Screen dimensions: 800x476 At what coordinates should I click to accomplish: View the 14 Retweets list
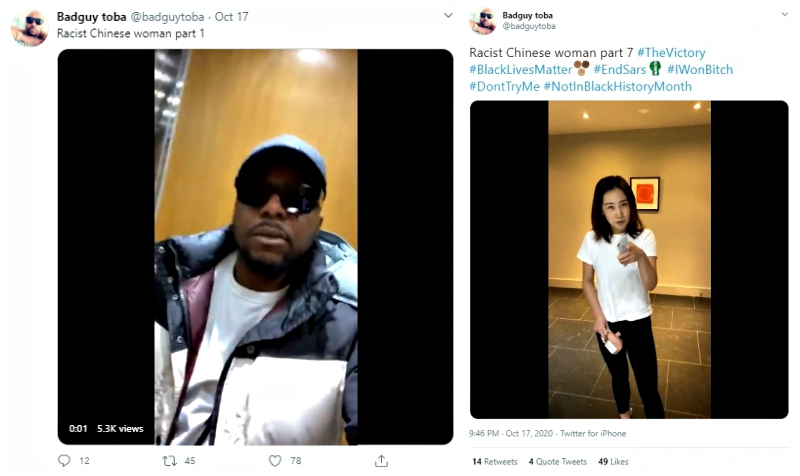pos(494,461)
